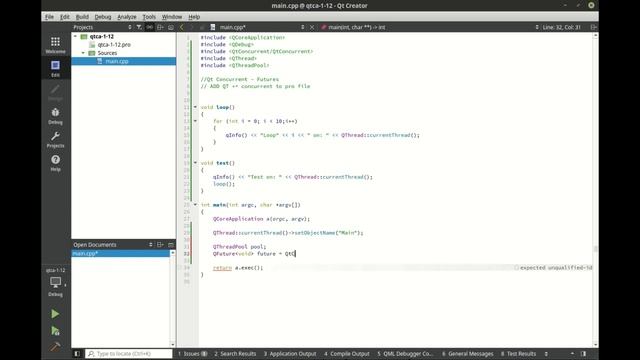The height and width of the screenshot is (360, 640).
Task: Open more output panes dropdown
Action: [x=546, y=353]
